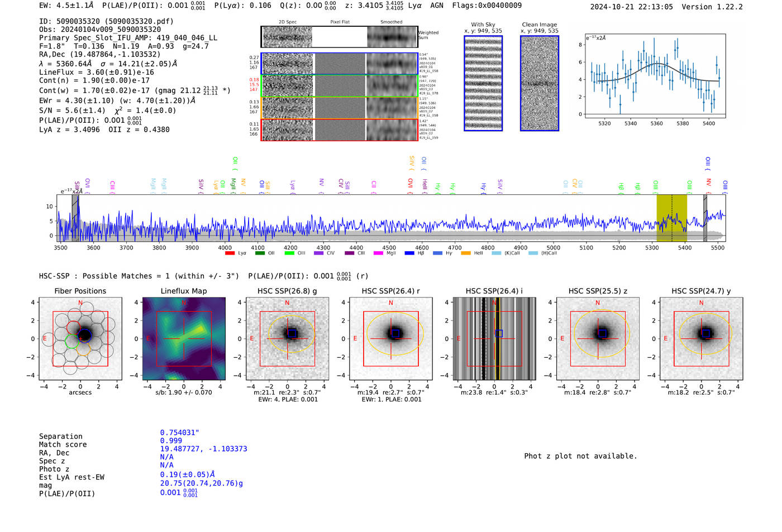Image resolution: width=782 pixels, height=532 pixels.
Task: Select the Weighted Sum 2D spectrum row
Action: [x=340, y=37]
